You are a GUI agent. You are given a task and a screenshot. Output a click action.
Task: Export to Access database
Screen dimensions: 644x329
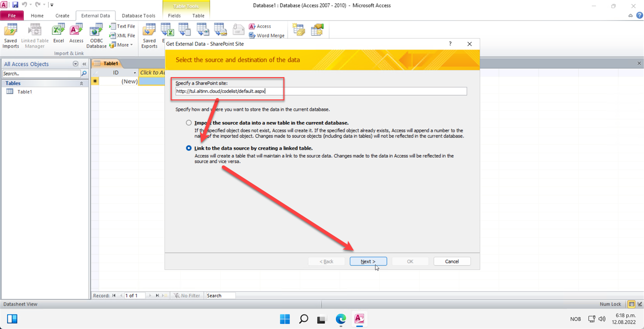pos(260,26)
